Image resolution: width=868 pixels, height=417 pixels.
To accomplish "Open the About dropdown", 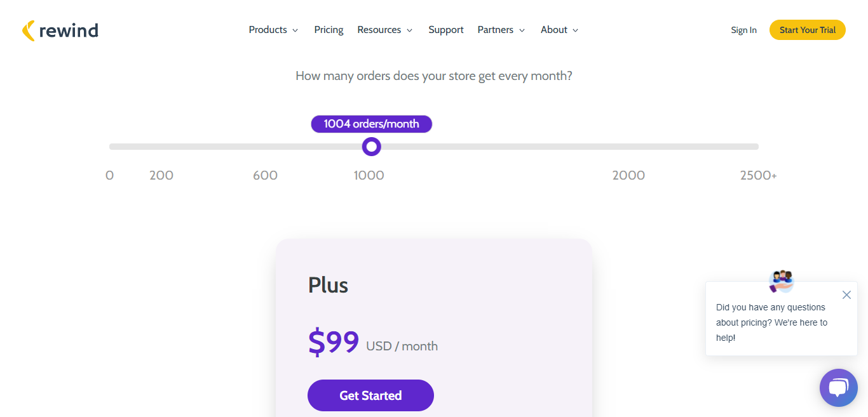I will coord(559,30).
